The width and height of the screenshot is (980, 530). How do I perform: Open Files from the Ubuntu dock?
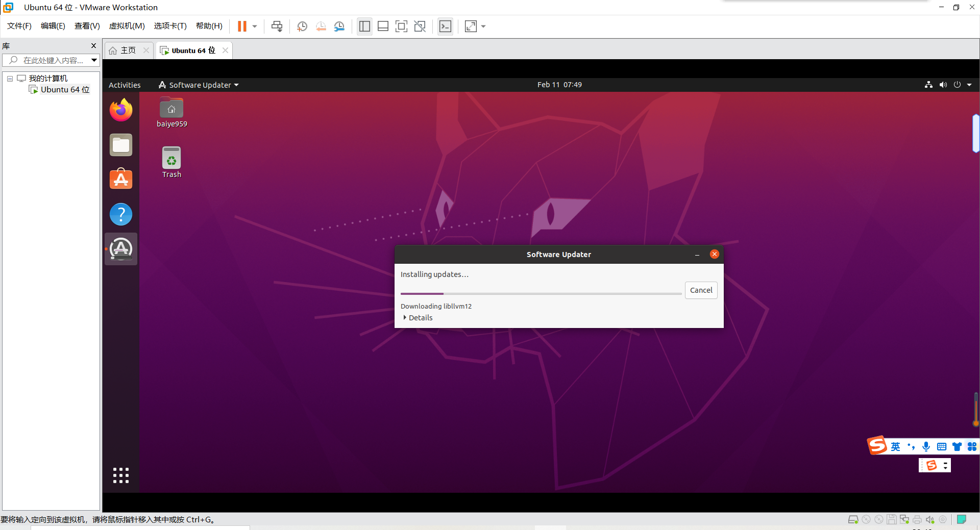121,145
